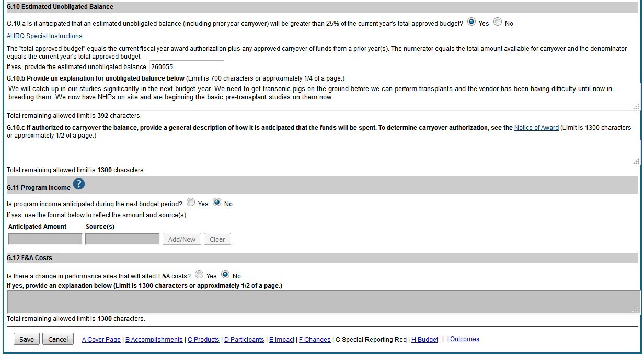This screenshot has height=359, width=644.
Task: Open the H Budget section
Action: coord(424,340)
